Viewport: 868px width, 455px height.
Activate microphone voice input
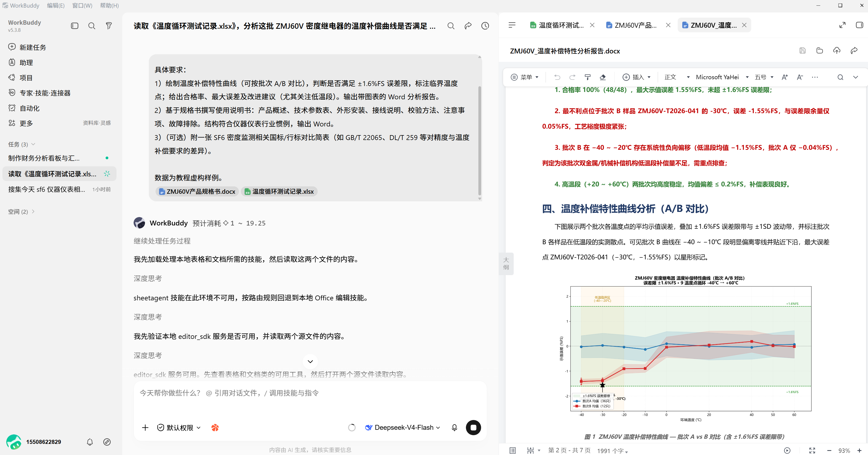[x=454, y=427]
